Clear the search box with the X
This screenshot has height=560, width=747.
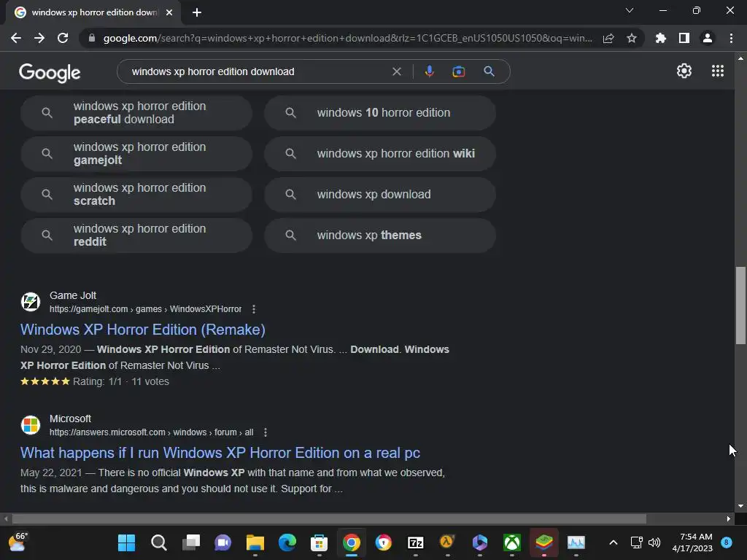[396, 71]
